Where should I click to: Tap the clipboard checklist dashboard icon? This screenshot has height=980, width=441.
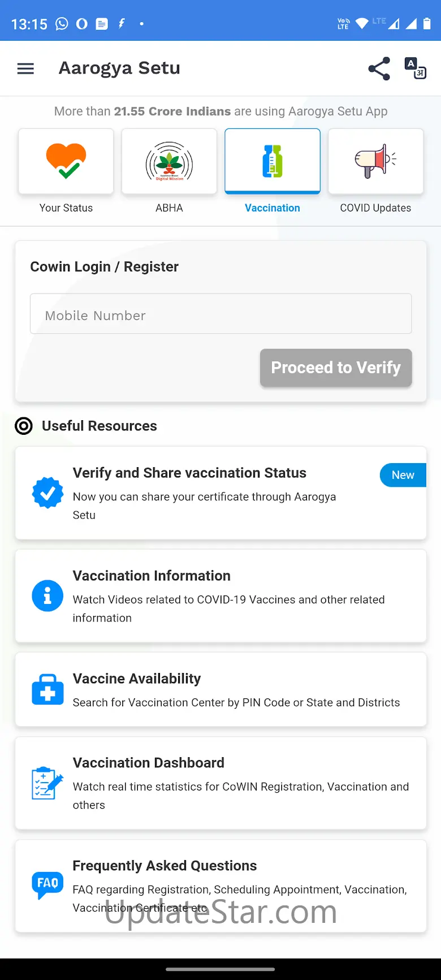pyautogui.click(x=47, y=783)
